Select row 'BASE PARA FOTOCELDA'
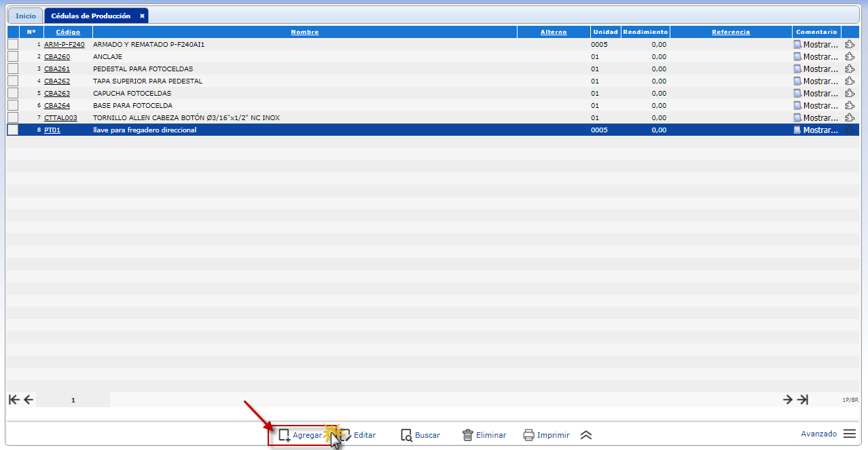This screenshot has width=868, height=450. point(433,105)
